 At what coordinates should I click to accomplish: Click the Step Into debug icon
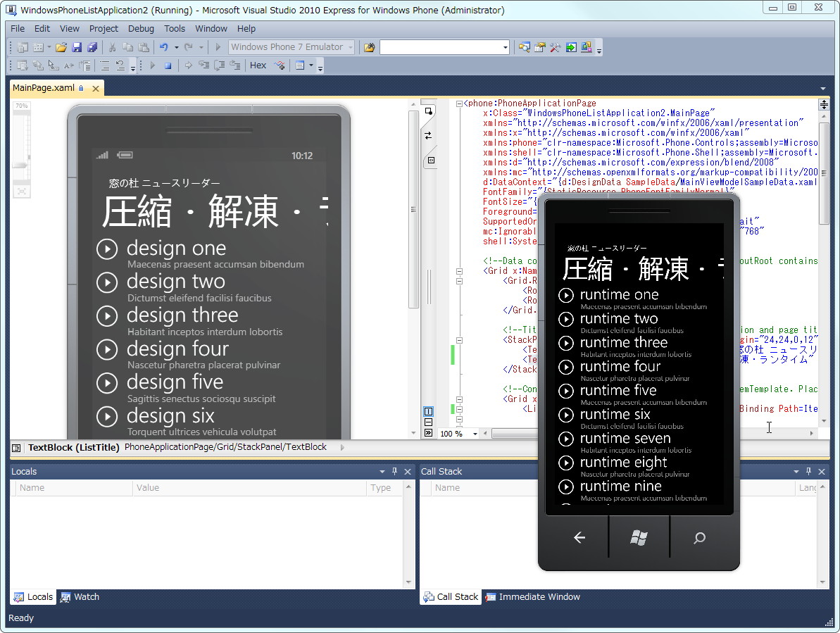click(x=203, y=65)
